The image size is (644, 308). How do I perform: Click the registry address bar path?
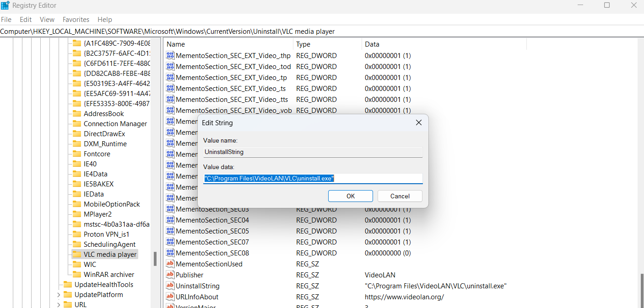click(x=168, y=32)
